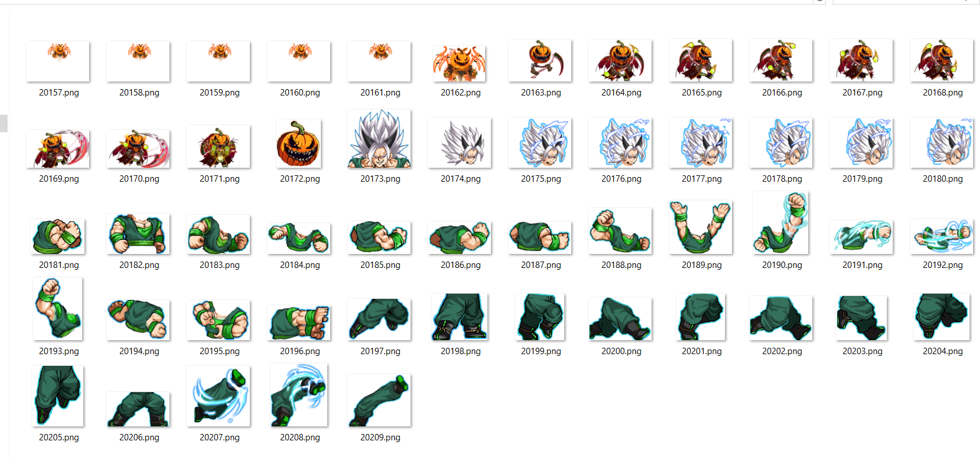Select the 20162.png flaming pumpkin thumbnail
This screenshot has width=980, height=459.
click(x=460, y=63)
